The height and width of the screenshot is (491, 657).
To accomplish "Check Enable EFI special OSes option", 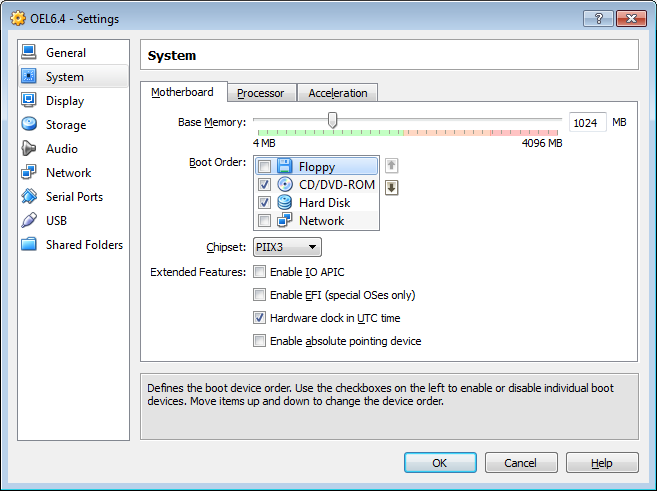I will [x=259, y=295].
